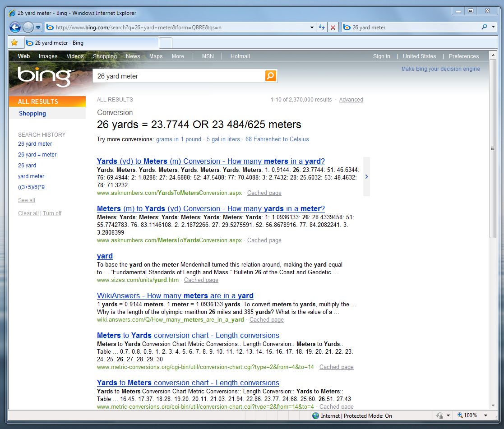Select the ALL RESULTS sidebar heading

(x=47, y=101)
